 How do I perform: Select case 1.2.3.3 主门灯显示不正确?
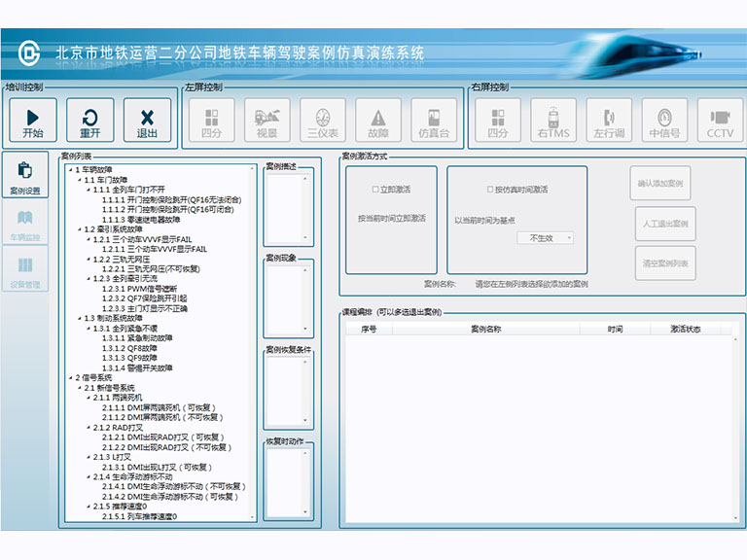coord(145,308)
